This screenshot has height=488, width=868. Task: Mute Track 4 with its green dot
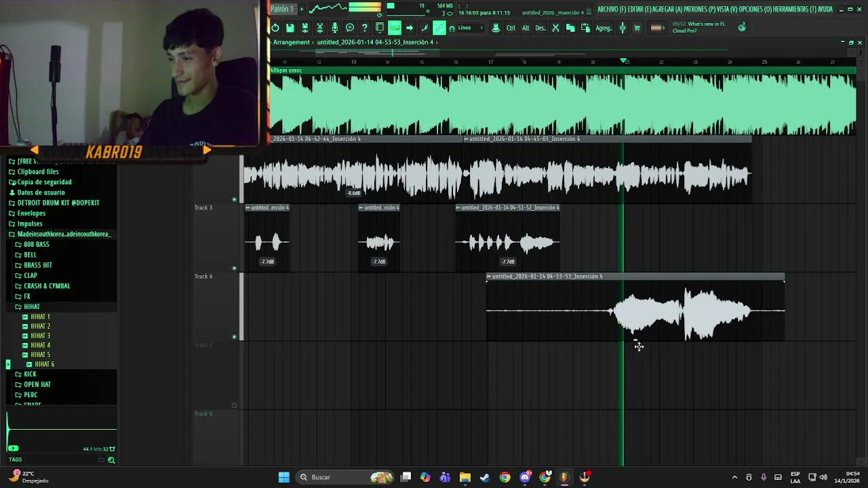235,337
